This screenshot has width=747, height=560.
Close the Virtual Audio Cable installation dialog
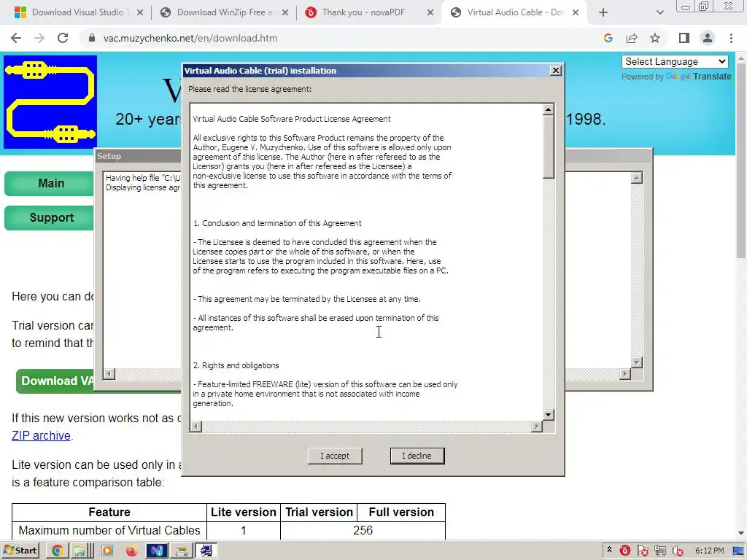pyautogui.click(x=555, y=71)
